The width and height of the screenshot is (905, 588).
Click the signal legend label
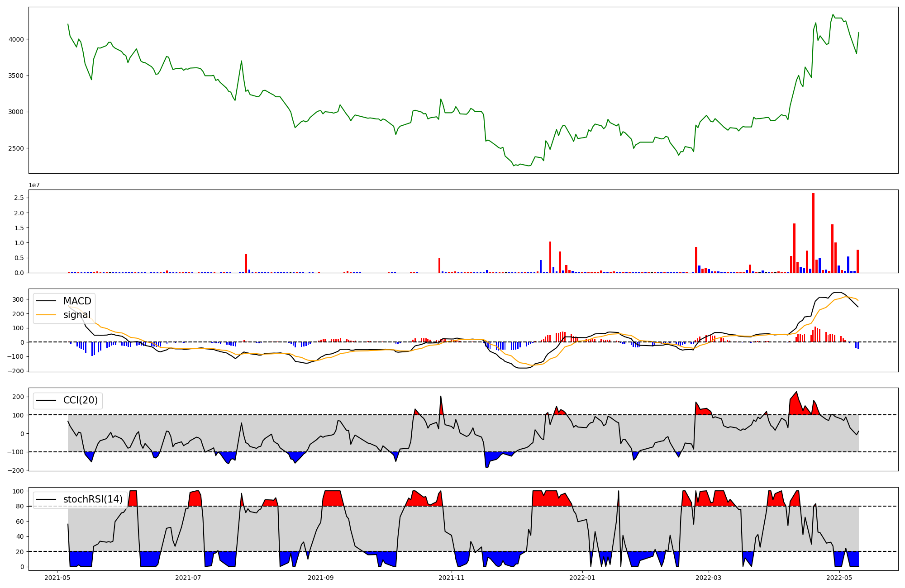pos(77,315)
